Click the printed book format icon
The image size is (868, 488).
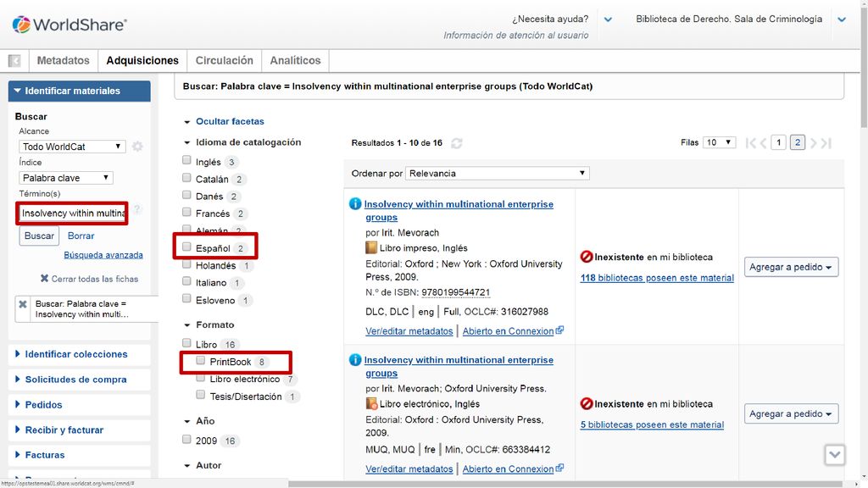pyautogui.click(x=371, y=248)
